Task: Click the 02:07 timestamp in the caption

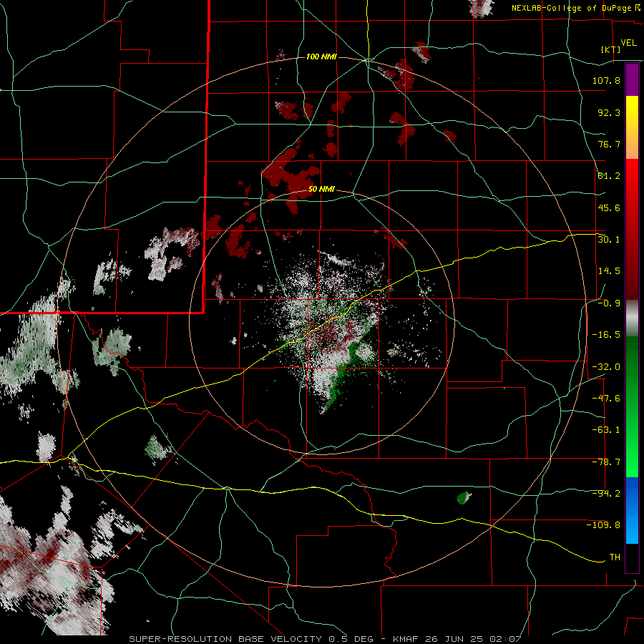Action: tap(507, 639)
